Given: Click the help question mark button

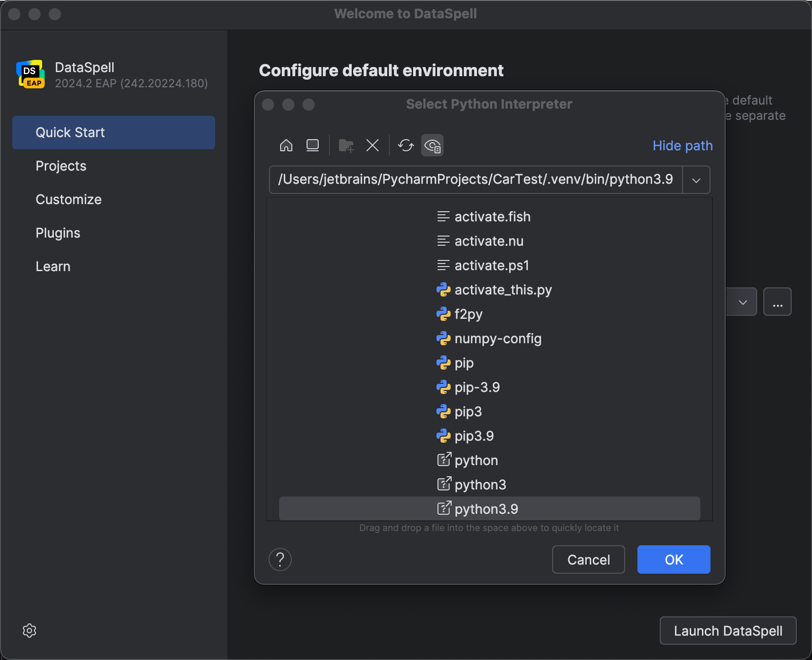Looking at the screenshot, I should [x=280, y=559].
